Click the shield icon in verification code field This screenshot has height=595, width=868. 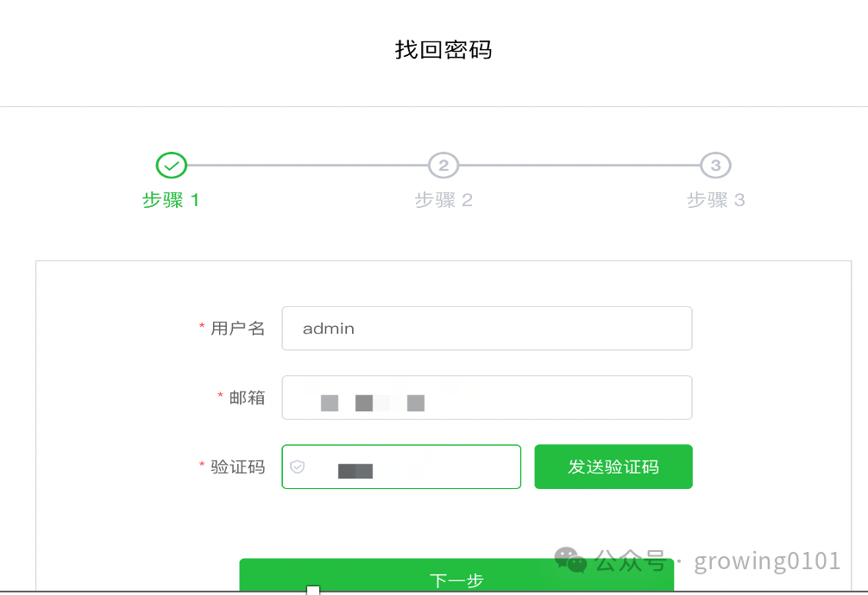pos(298,467)
